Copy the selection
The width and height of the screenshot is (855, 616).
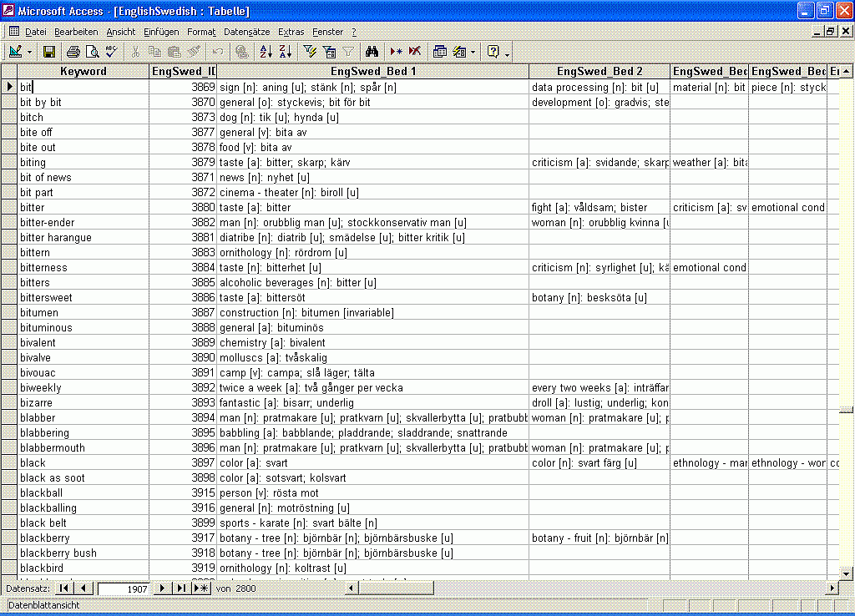click(x=154, y=52)
